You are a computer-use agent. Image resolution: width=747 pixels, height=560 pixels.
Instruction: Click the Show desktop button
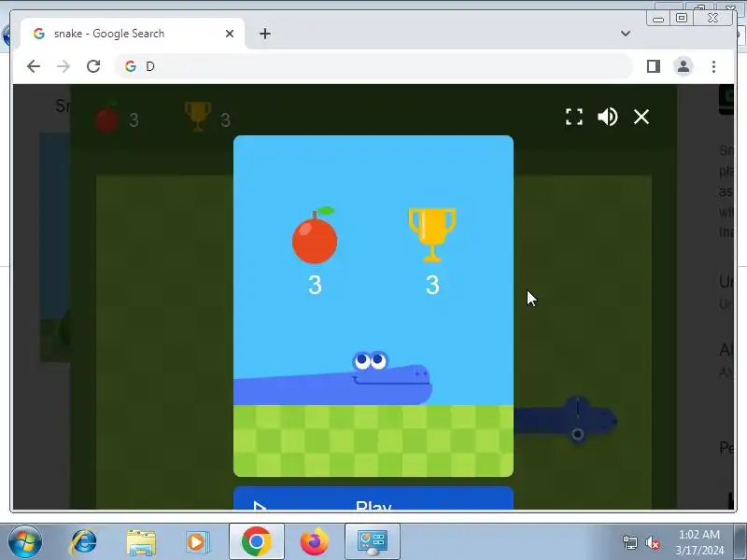(740, 541)
